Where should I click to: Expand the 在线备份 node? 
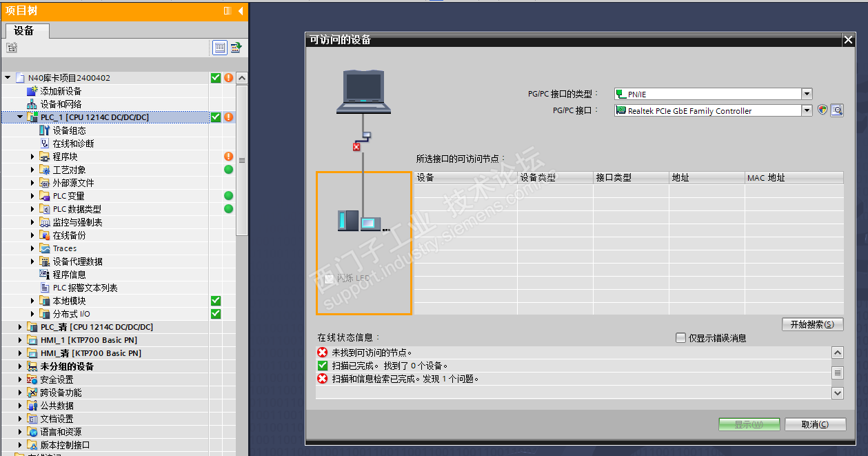(32, 235)
